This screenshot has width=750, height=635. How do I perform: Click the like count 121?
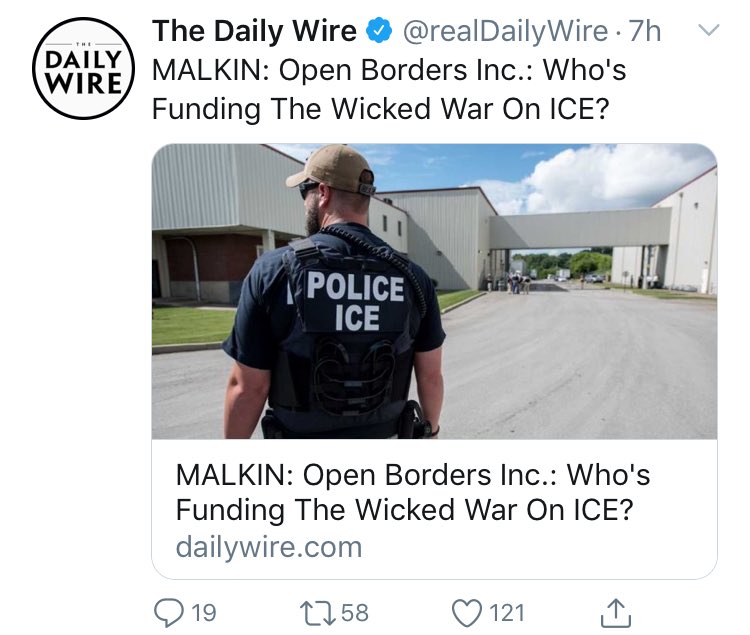[x=507, y=613]
